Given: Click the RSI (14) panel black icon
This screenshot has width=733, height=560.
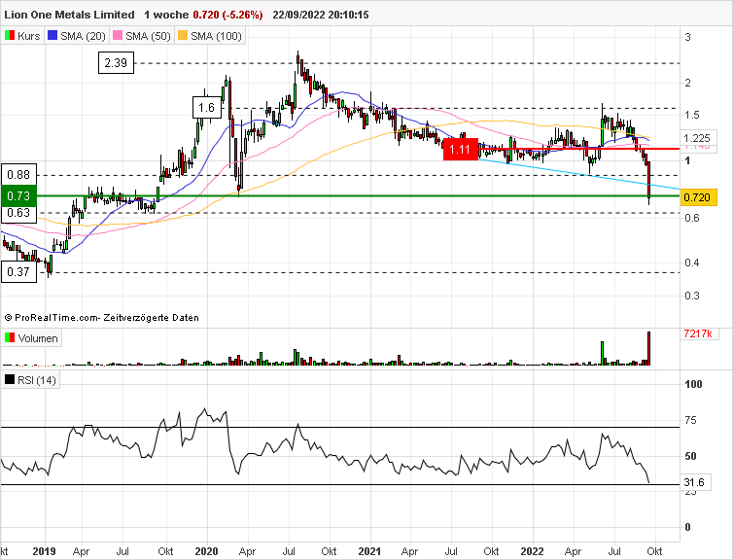Looking at the screenshot, I should pyautogui.click(x=10, y=380).
